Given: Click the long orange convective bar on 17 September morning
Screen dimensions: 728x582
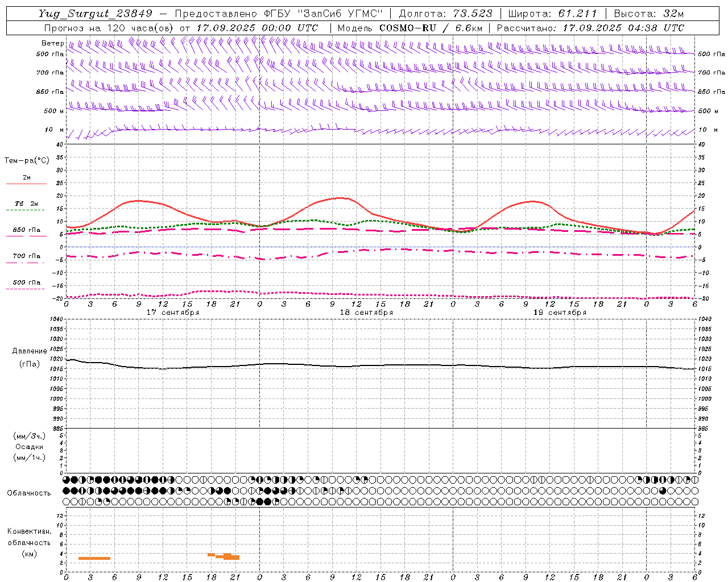Looking at the screenshot, I should (94, 558).
